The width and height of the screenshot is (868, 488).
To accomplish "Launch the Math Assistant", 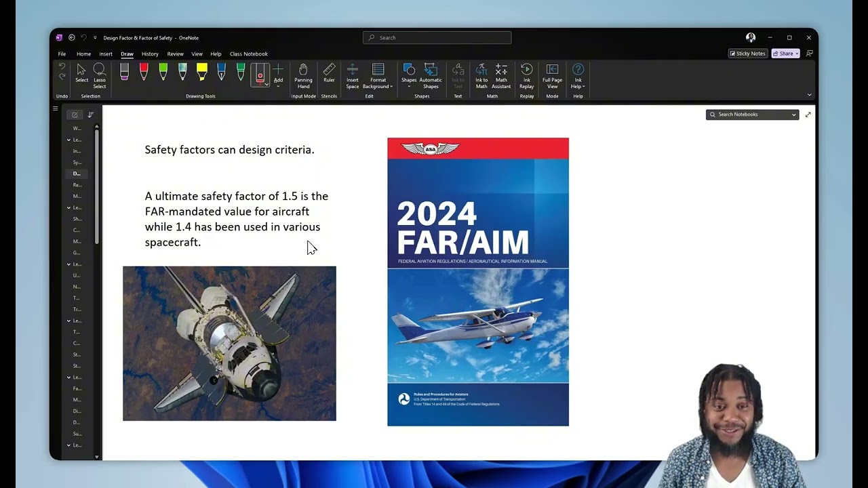I will tap(501, 75).
